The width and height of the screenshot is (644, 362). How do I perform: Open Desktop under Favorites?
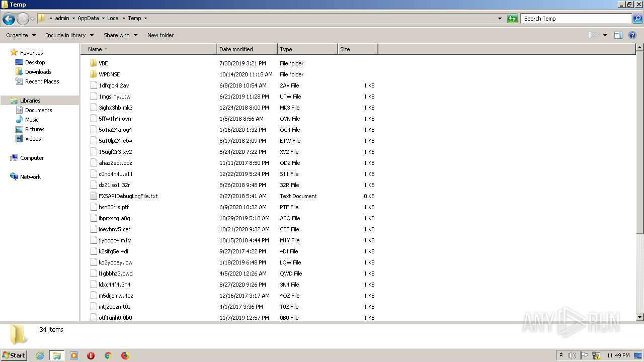click(35, 62)
